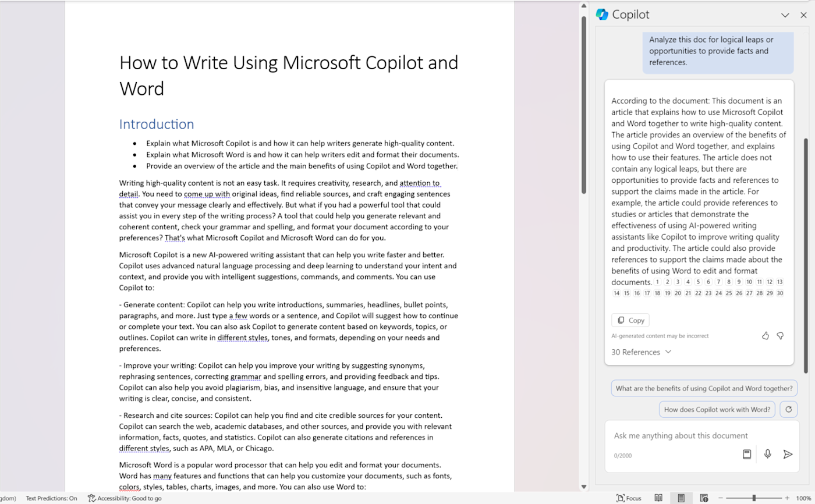Screen dimensions: 815x504
Task: Click the zoom slider handle
Action: (x=754, y=498)
